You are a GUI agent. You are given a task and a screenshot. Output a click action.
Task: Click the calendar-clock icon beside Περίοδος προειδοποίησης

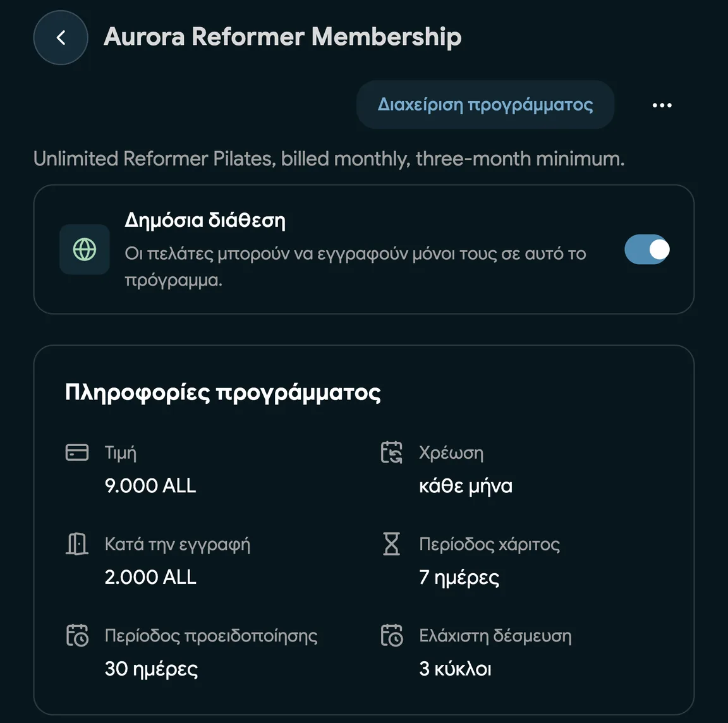click(77, 635)
